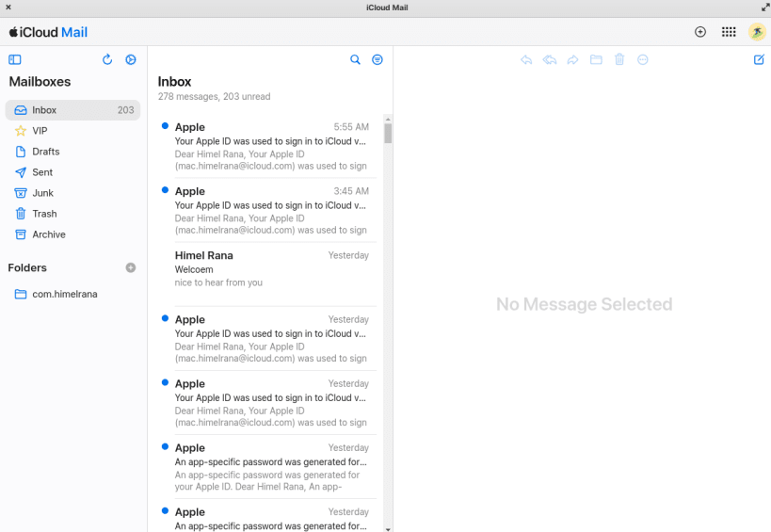
Task: Open the Drafts mailbox
Action: click(72, 152)
